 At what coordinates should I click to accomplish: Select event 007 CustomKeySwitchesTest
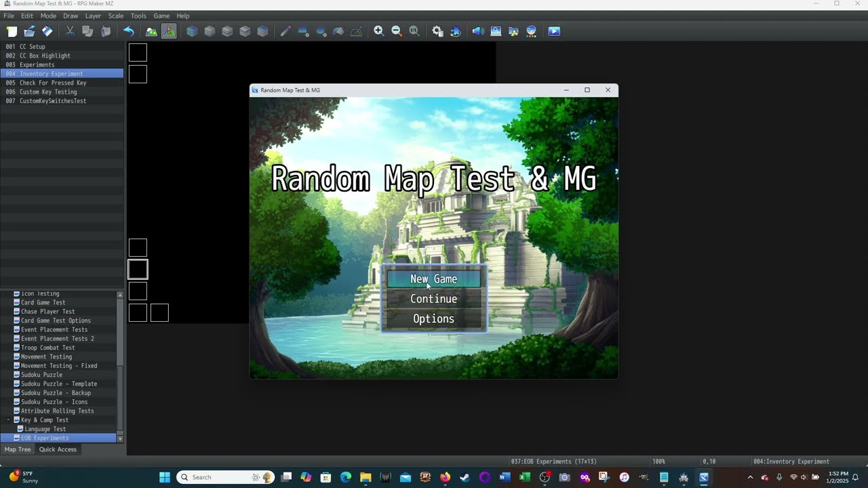pos(62,101)
